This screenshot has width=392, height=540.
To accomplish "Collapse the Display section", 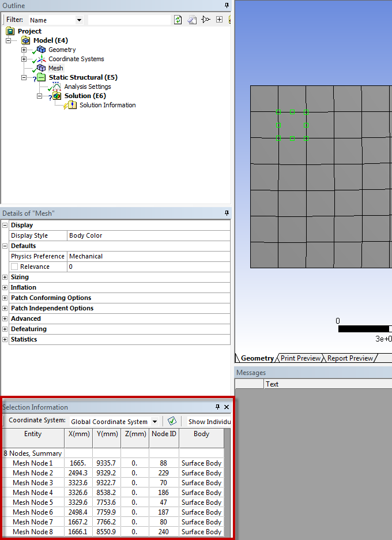I will point(5,225).
